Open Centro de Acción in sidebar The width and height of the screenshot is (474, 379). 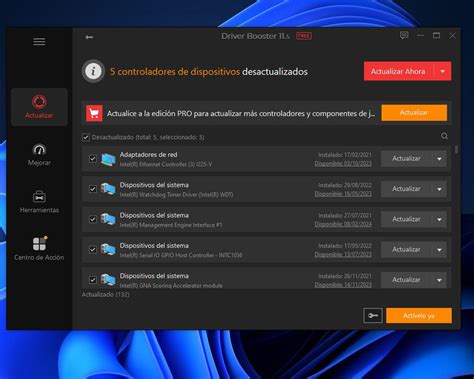coord(39,249)
